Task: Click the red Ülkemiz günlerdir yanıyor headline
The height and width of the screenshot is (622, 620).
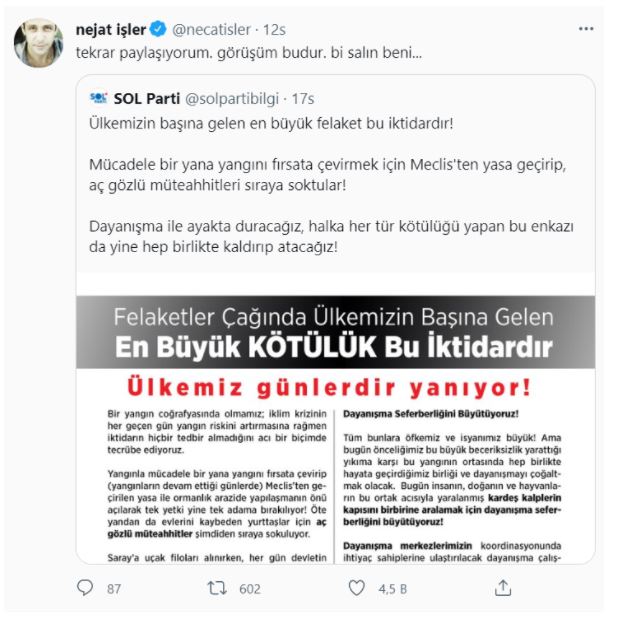Action: 329,387
